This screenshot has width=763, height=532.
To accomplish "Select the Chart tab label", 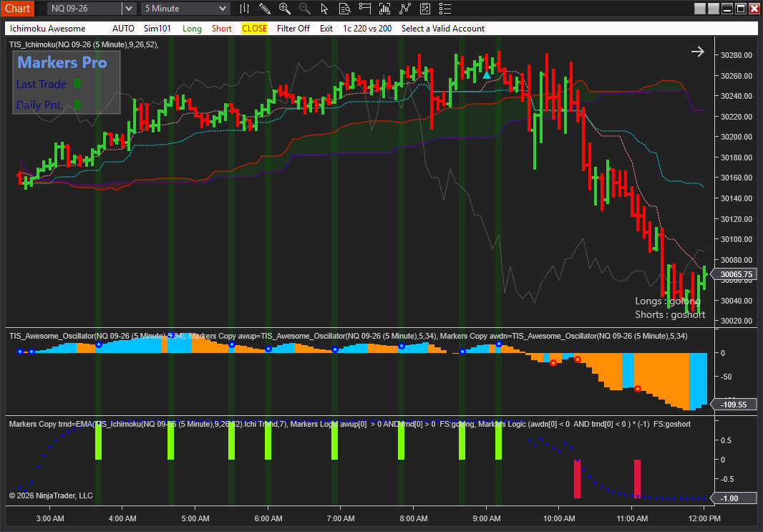I will click(x=17, y=9).
